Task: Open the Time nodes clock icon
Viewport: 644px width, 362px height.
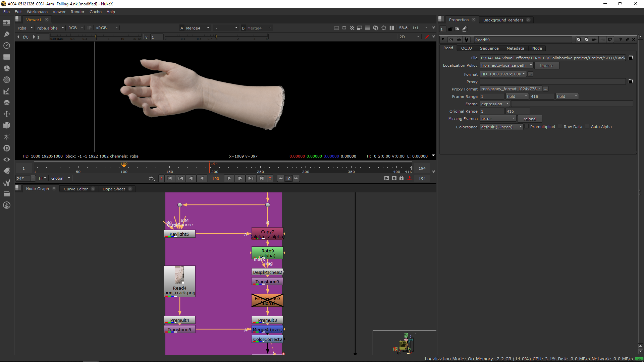Action: (6, 45)
